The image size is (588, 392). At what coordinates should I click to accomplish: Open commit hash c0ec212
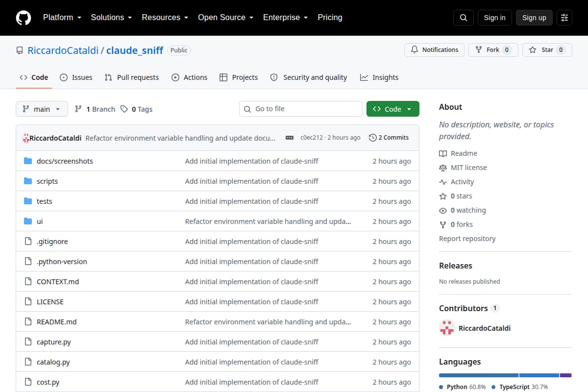tap(312, 138)
